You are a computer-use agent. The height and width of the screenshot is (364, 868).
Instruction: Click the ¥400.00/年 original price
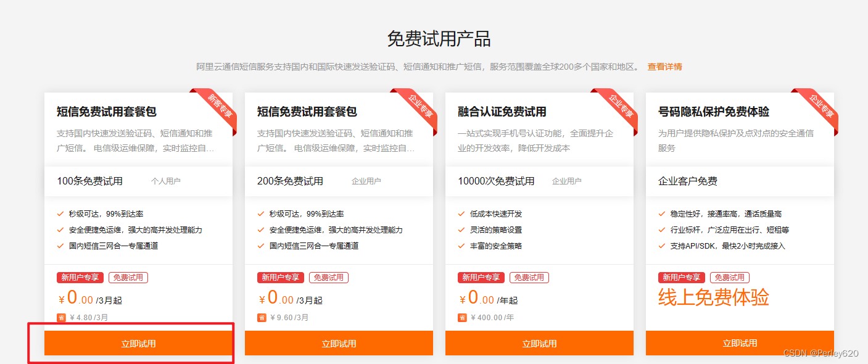tap(492, 318)
